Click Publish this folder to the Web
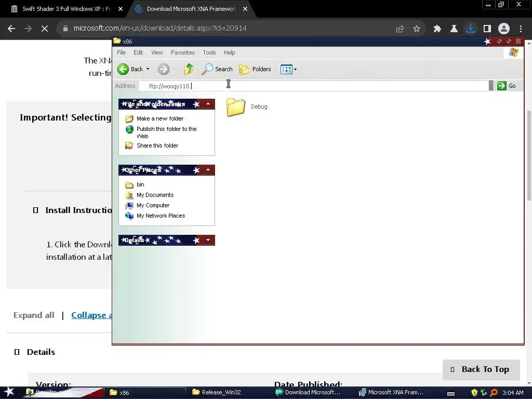 pyautogui.click(x=167, y=132)
